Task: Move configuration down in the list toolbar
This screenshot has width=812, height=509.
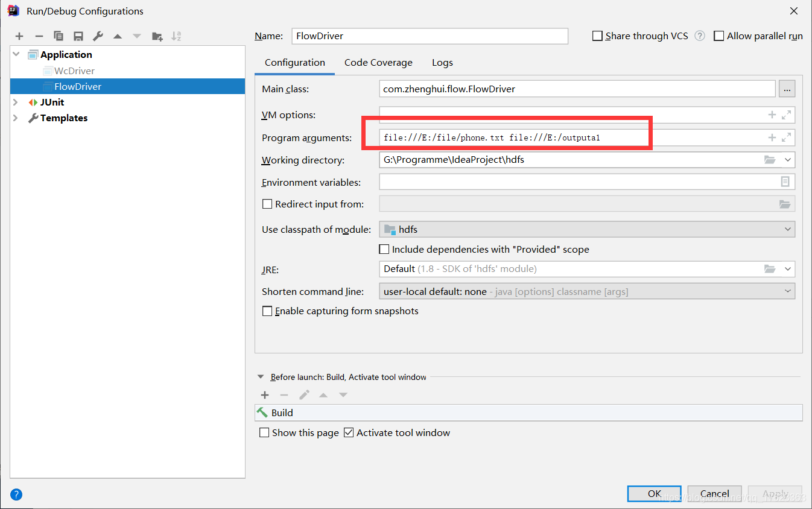Action: coord(137,36)
